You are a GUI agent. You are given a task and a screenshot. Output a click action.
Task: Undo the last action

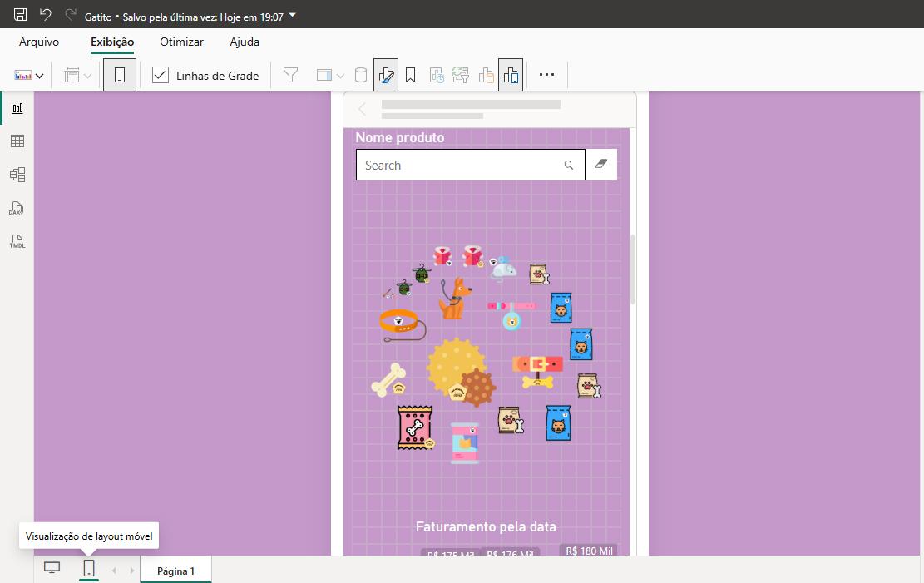point(46,15)
